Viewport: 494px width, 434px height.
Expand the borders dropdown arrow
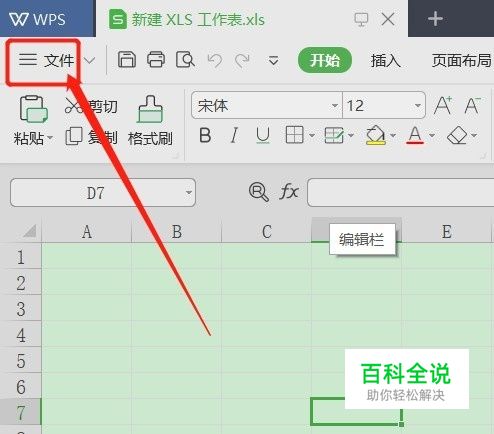312,135
